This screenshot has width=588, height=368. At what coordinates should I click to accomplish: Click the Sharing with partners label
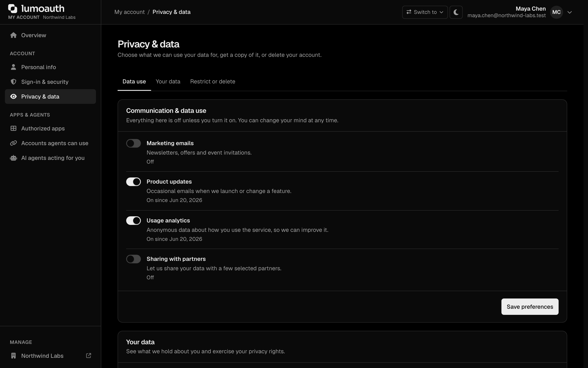pos(176,259)
